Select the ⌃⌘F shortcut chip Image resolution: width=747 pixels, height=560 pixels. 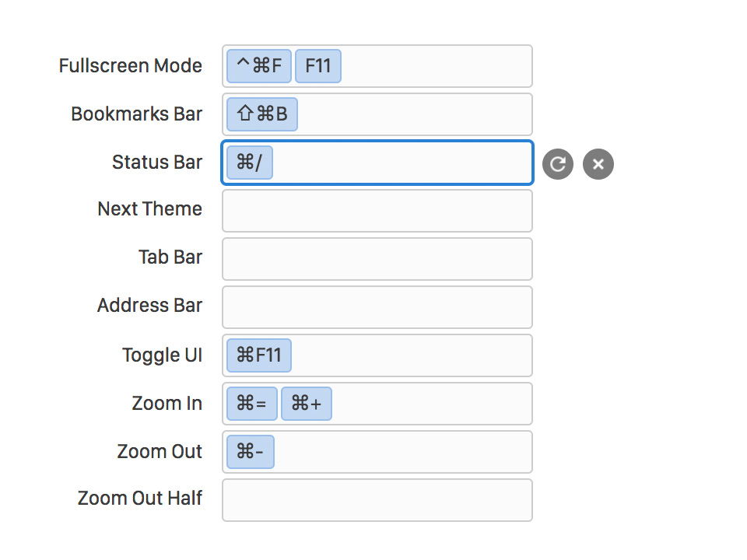(258, 65)
